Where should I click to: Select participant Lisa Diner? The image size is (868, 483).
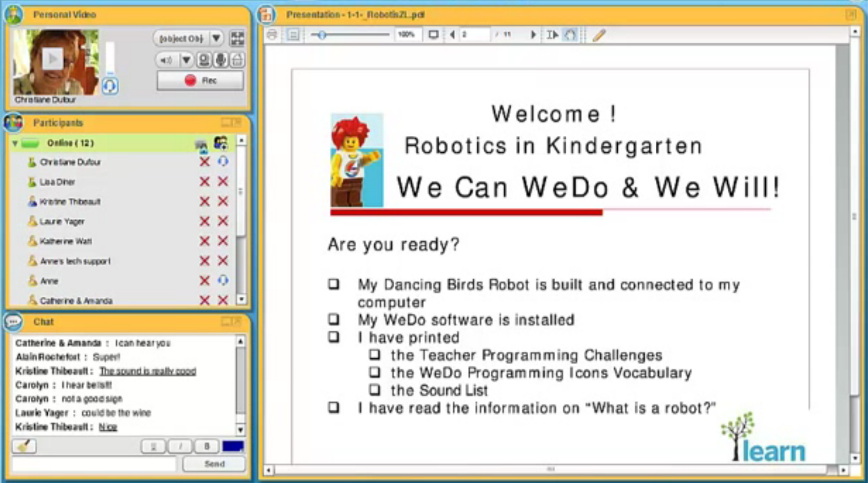57,182
